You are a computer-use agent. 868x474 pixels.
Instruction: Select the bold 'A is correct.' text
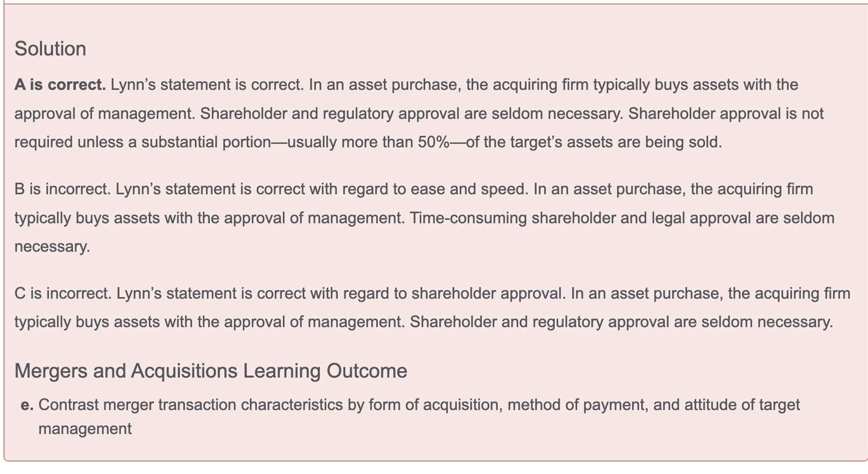(60, 85)
